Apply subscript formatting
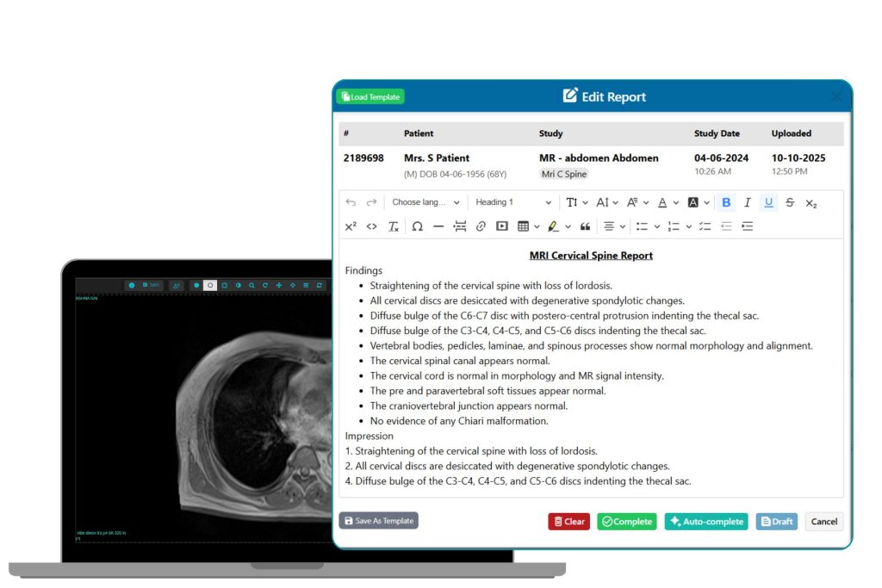The width and height of the screenshot is (882, 588). click(811, 202)
